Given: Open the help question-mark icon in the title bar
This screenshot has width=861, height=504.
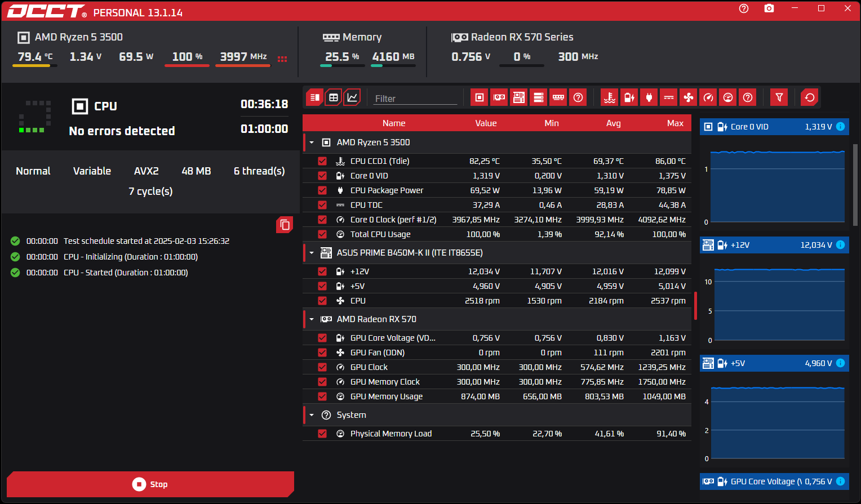Looking at the screenshot, I should (x=744, y=8).
